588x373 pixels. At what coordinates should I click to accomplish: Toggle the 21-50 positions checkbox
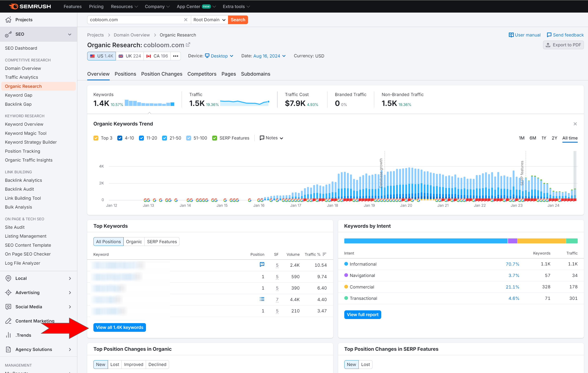(165, 138)
